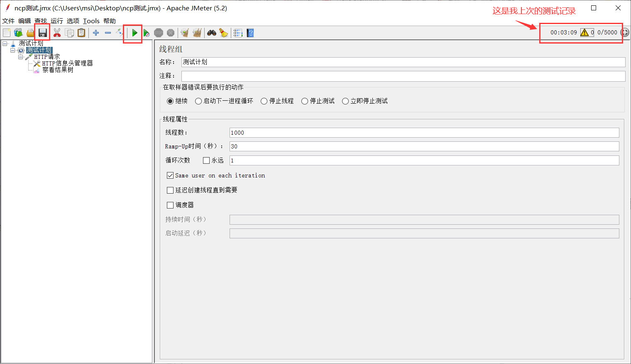Select the 启动下一进程循环 radio option
Image resolution: width=631 pixels, height=364 pixels.
pos(198,101)
